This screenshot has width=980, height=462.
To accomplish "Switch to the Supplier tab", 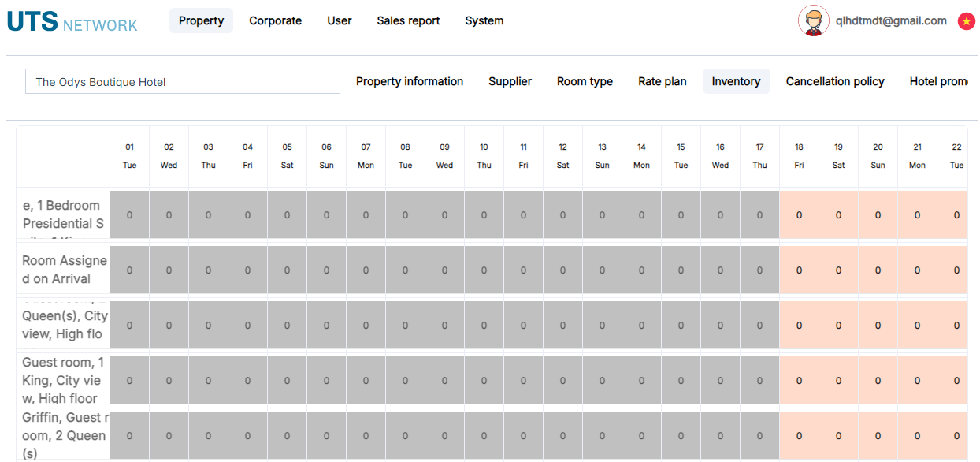I will click(510, 81).
